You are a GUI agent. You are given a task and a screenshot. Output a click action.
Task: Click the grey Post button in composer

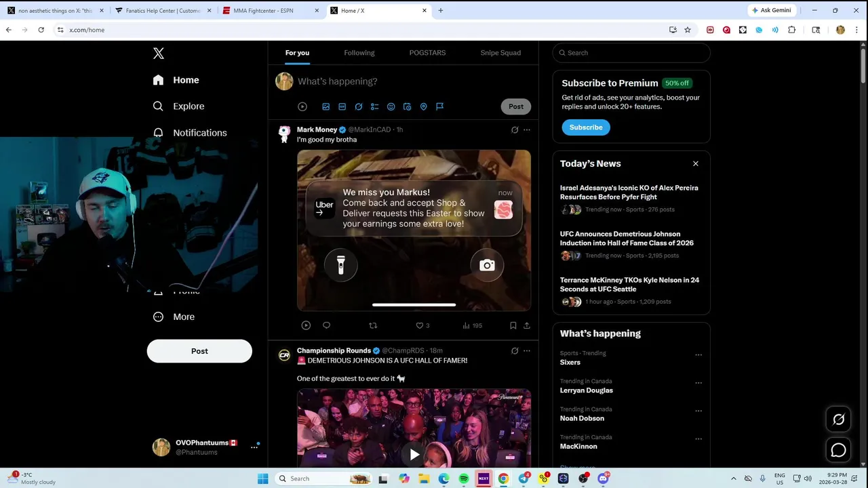pyautogui.click(x=516, y=106)
